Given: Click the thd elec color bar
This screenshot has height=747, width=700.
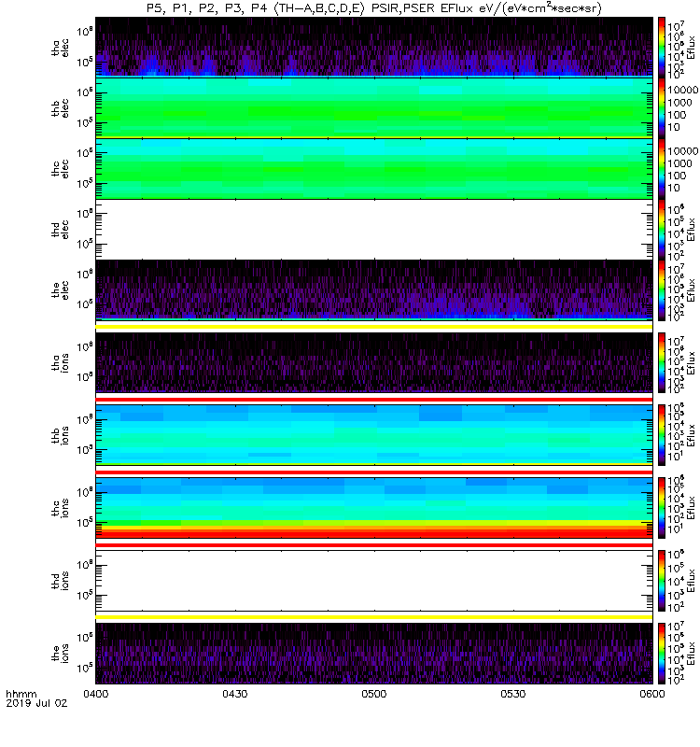Looking at the screenshot, I should pyautogui.click(x=662, y=230).
